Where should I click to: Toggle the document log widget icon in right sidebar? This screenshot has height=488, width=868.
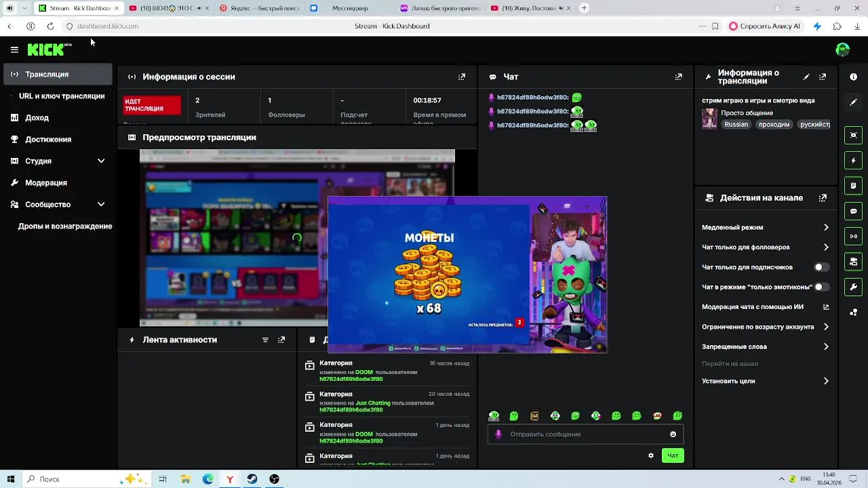[854, 186]
